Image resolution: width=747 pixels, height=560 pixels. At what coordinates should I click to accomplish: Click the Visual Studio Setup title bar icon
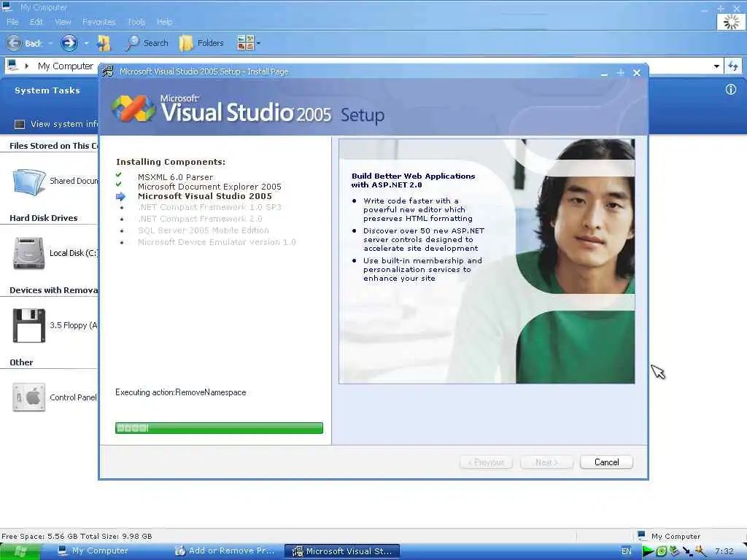108,71
